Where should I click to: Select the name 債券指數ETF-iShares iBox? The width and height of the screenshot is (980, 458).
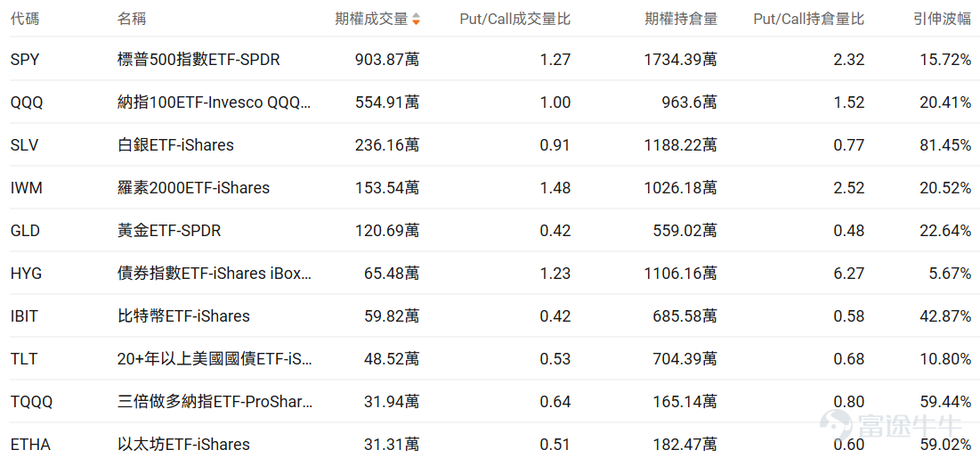[x=214, y=274]
